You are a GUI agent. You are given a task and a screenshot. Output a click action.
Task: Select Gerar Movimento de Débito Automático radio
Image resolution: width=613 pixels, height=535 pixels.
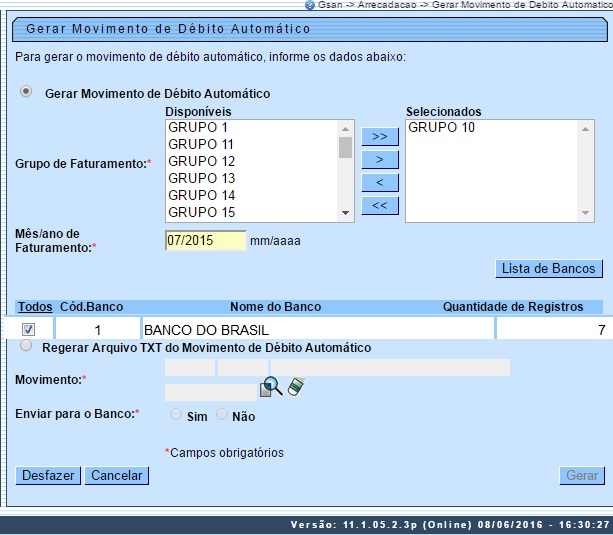(27, 92)
